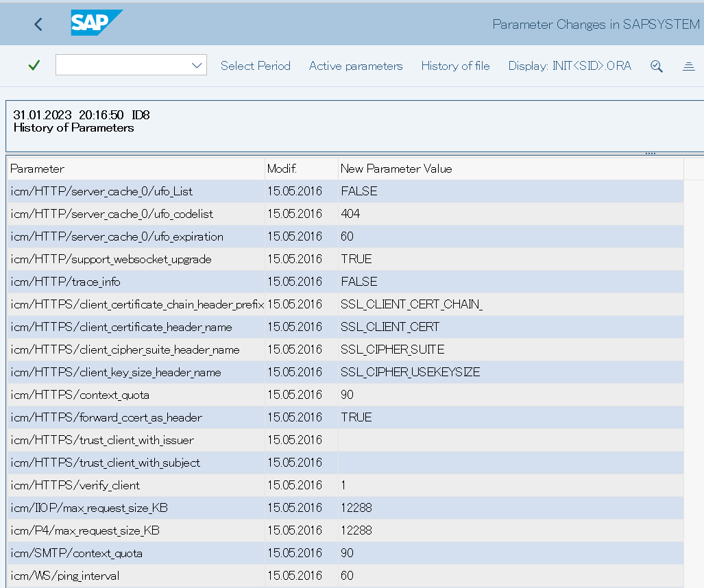Click "History of file"
This screenshot has width=704, height=588.
[454, 66]
